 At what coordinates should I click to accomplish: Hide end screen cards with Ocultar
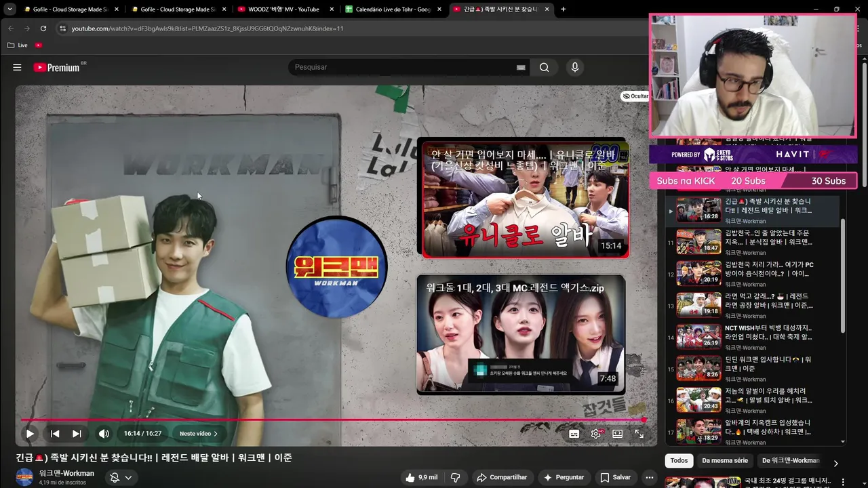(635, 96)
